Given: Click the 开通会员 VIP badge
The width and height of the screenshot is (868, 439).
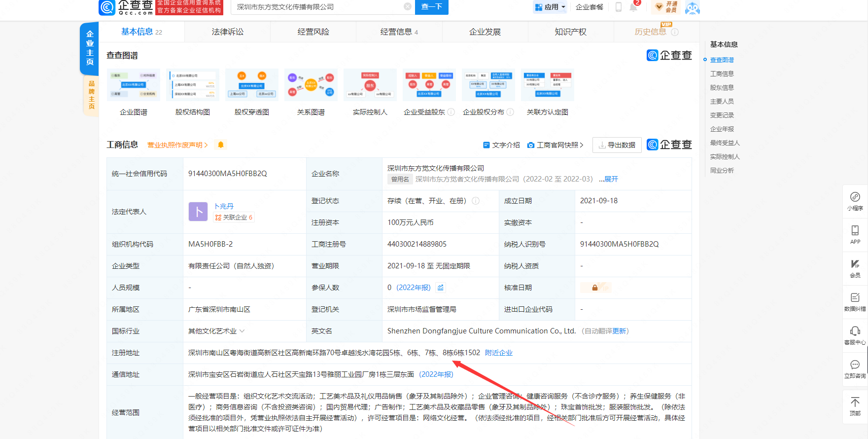Looking at the screenshot, I should tap(665, 7).
